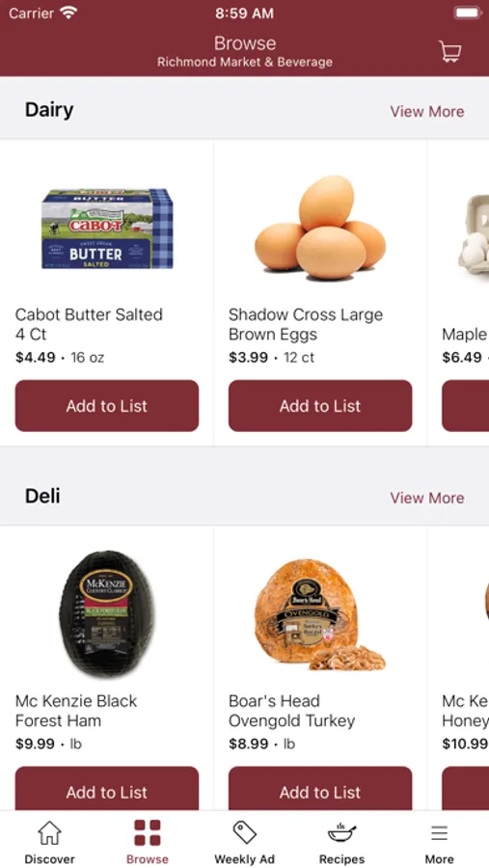Tap the Wi-Fi status icon
Viewport: 489px width, 868px height.
pyautogui.click(x=68, y=13)
